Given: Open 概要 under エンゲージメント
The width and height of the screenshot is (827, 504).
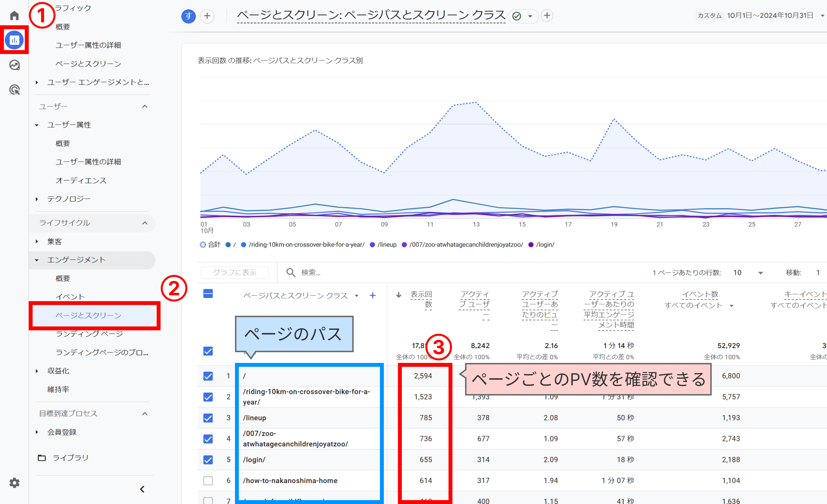Looking at the screenshot, I should 63,278.
